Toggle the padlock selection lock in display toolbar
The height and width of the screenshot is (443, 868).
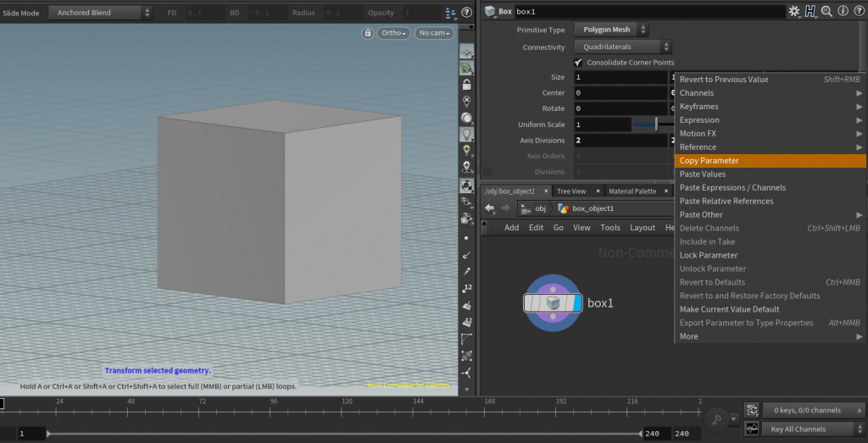[x=467, y=85]
